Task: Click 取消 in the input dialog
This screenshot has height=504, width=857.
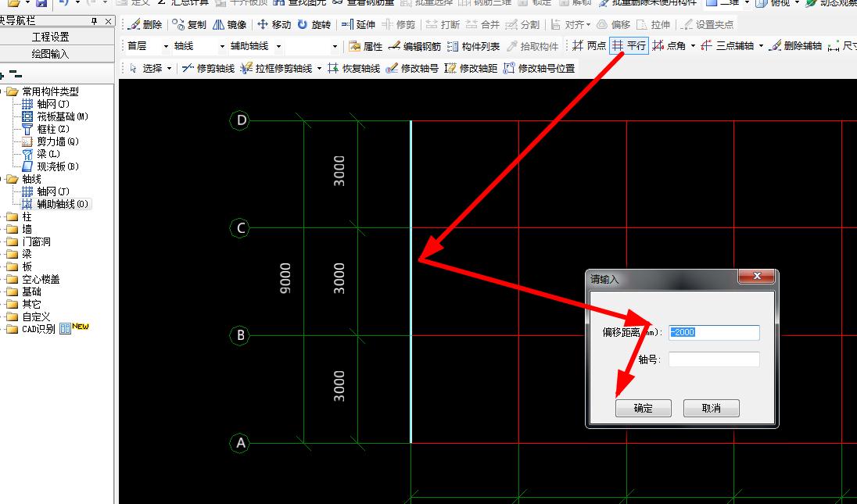Action: tap(711, 408)
